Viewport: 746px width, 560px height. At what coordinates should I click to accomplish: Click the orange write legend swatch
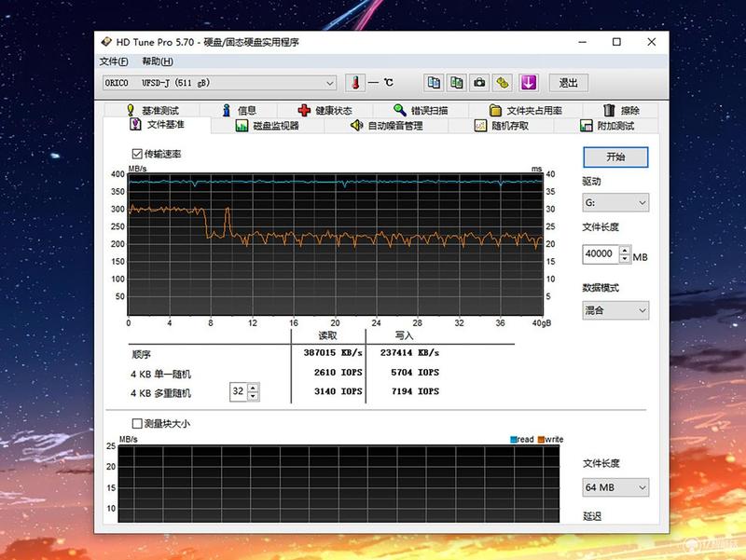tap(541, 440)
